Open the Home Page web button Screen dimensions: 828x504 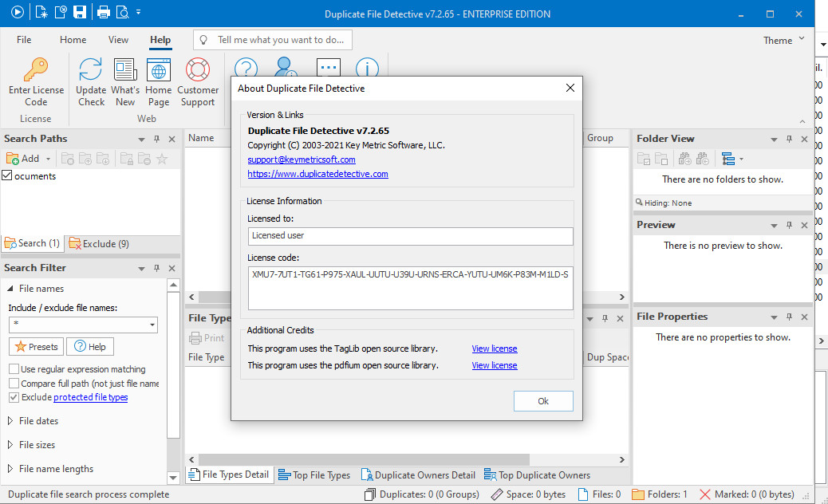tap(159, 82)
